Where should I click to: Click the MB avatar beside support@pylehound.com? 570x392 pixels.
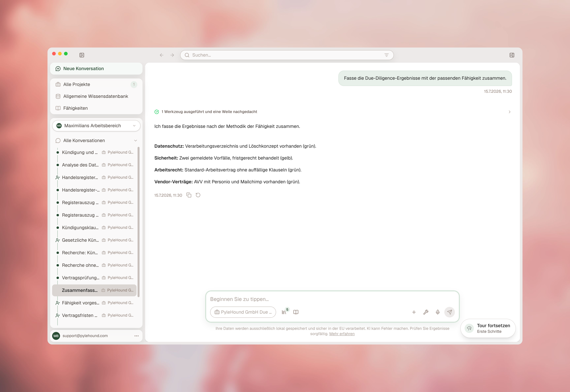56,336
